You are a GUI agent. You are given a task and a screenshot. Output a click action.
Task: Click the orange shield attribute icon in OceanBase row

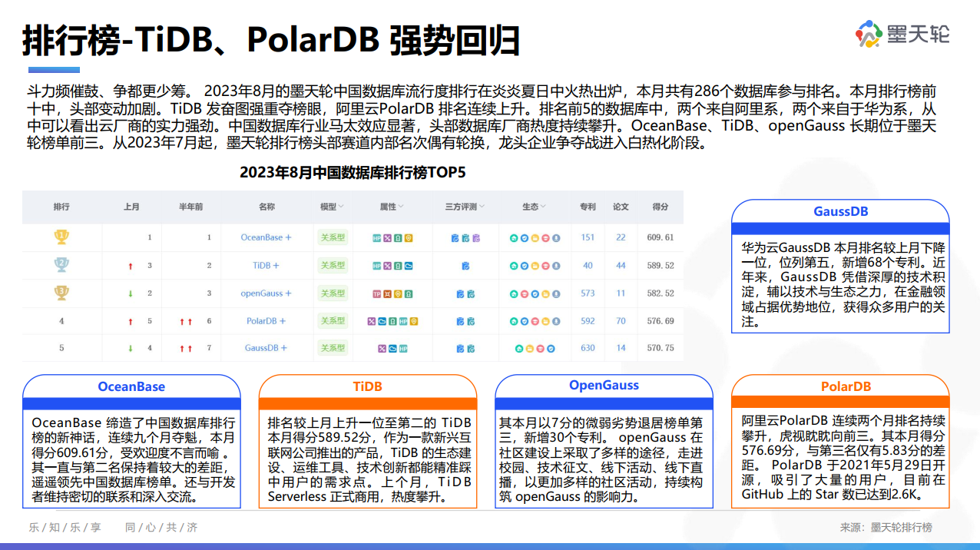pos(409,238)
